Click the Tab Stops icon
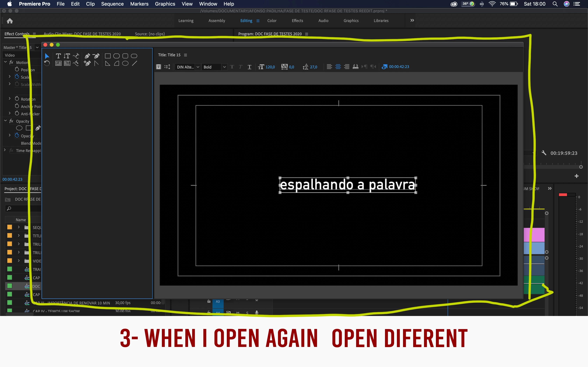Viewport: 588px width, 367px height. pyautogui.click(x=355, y=67)
